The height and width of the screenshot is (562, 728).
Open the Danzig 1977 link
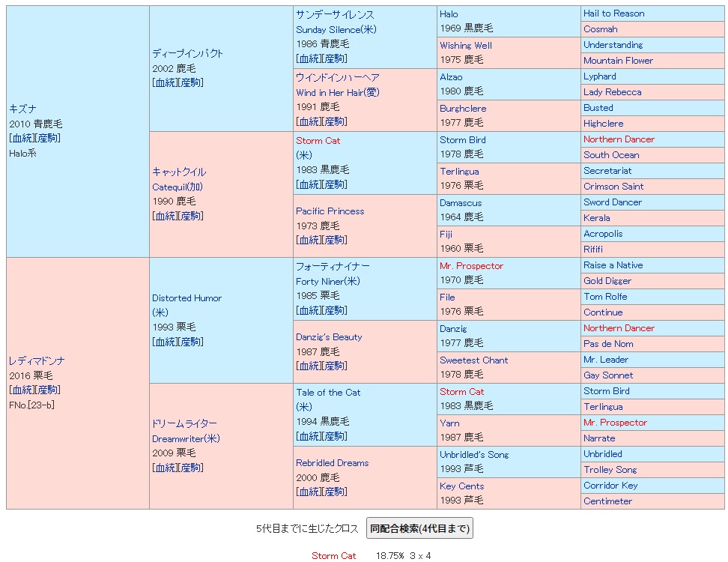point(453,329)
